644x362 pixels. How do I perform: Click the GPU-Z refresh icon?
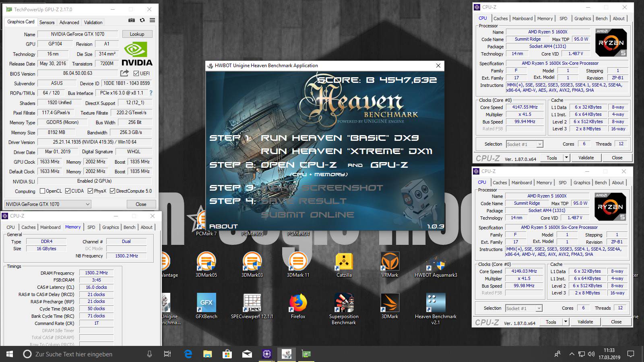point(142,20)
